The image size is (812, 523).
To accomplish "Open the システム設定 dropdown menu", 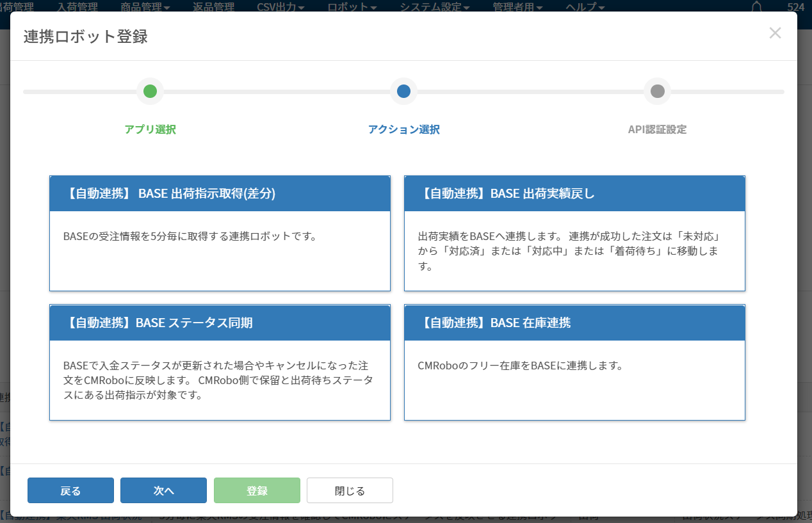I will tap(435, 7).
